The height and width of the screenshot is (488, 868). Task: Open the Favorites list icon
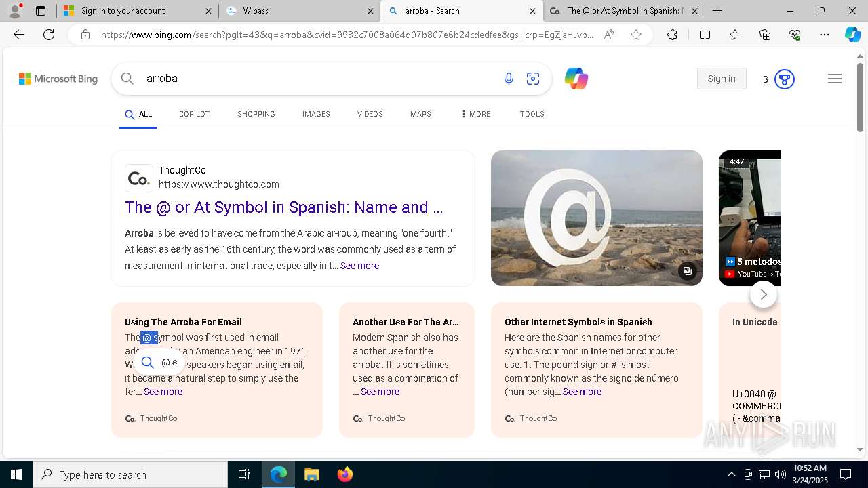coord(735,35)
